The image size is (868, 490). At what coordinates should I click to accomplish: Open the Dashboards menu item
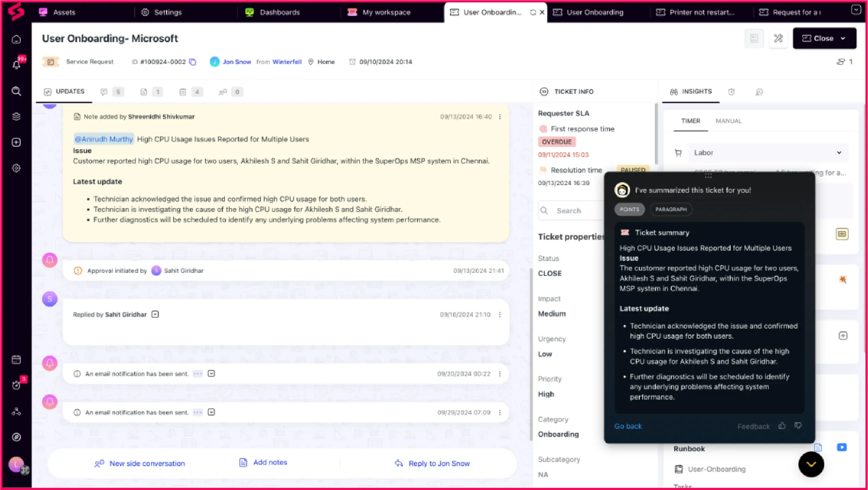[x=280, y=12]
